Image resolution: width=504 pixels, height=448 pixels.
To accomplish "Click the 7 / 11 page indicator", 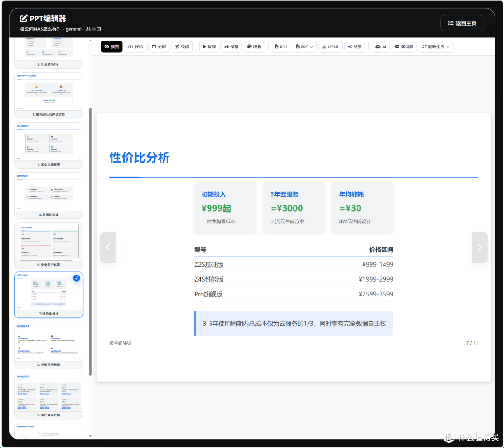I will pyautogui.click(x=472, y=343).
